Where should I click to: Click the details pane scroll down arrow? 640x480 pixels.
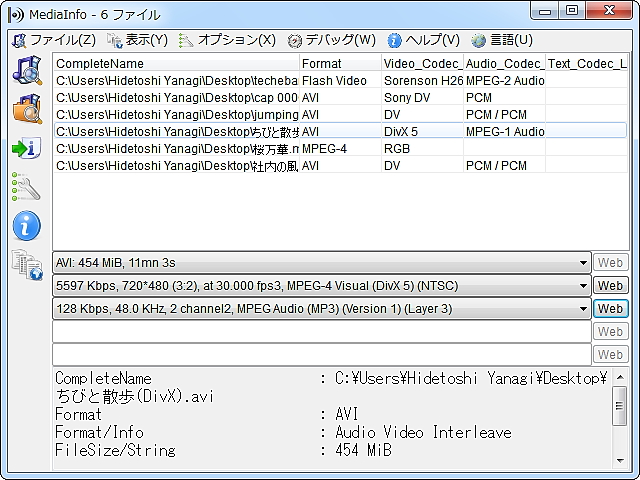[x=620, y=460]
